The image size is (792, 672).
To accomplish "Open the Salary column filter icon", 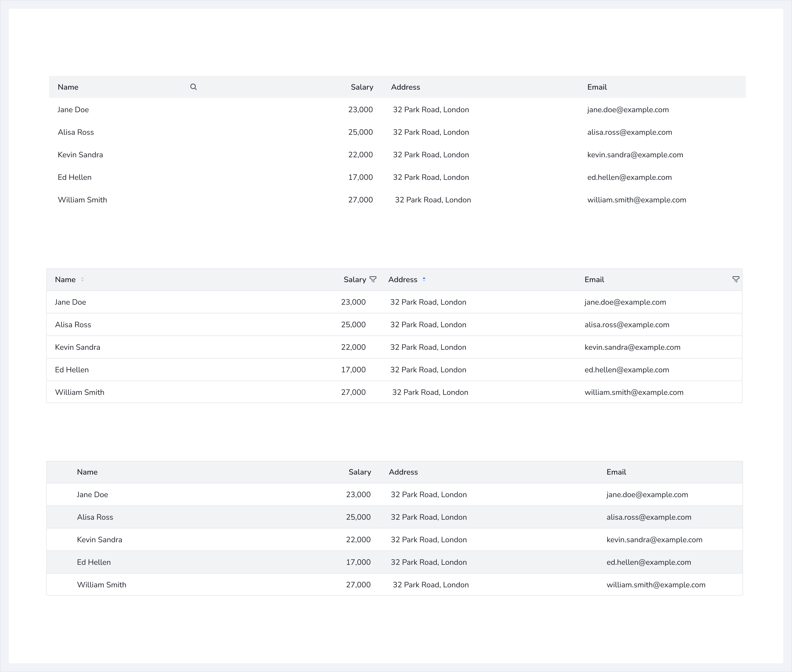I will coord(373,279).
